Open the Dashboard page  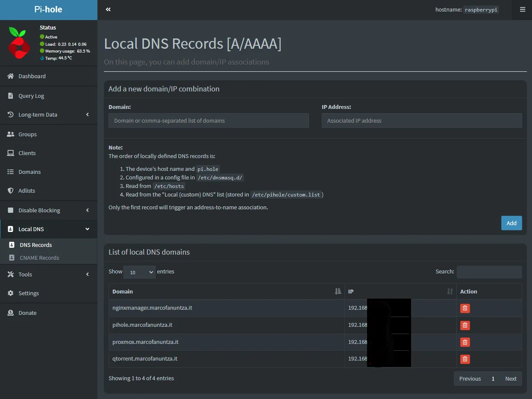49,76
